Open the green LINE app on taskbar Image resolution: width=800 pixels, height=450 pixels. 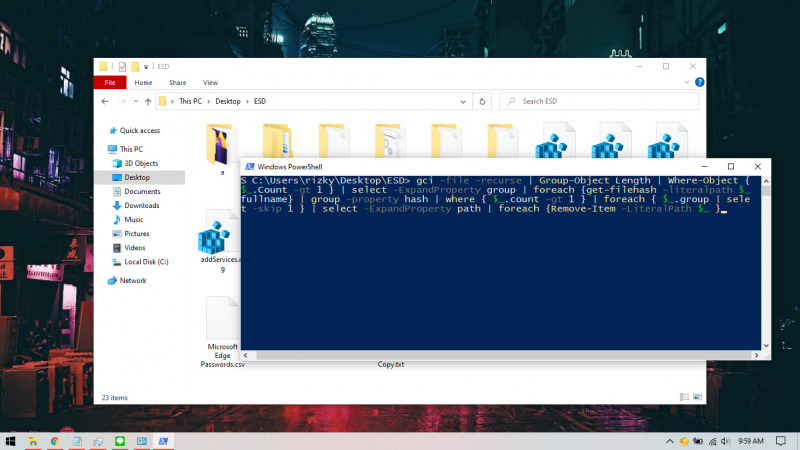coord(120,441)
